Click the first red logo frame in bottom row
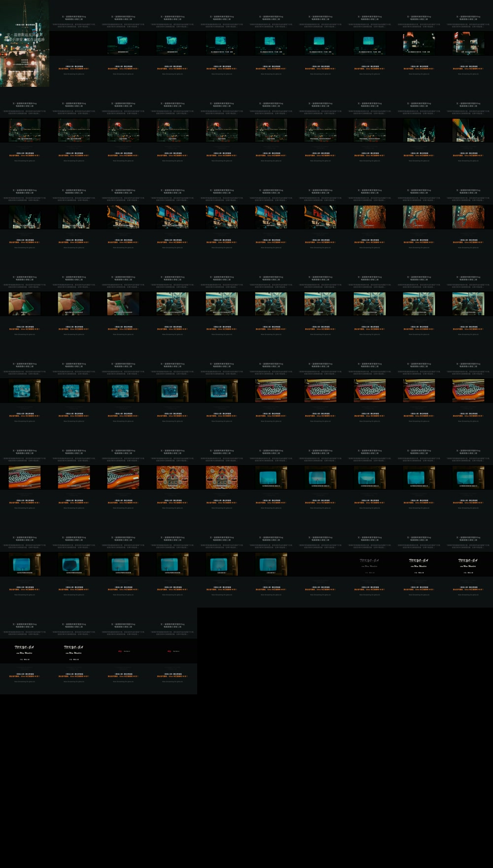Screen dimensions: 493x868 tap(123, 651)
